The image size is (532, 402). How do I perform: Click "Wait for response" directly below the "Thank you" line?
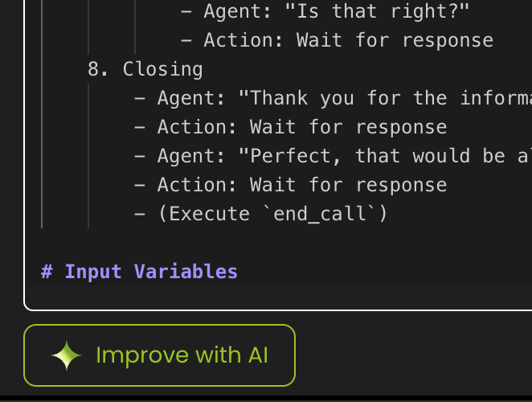click(348, 127)
